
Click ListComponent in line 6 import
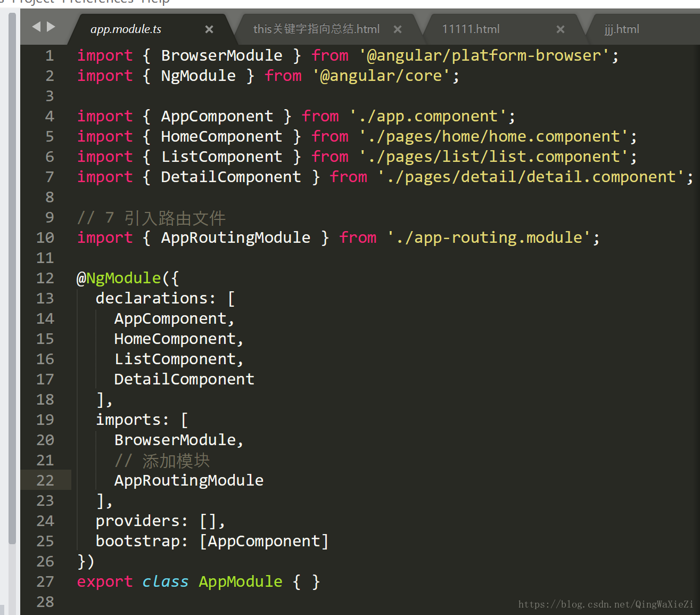pyautogui.click(x=221, y=157)
